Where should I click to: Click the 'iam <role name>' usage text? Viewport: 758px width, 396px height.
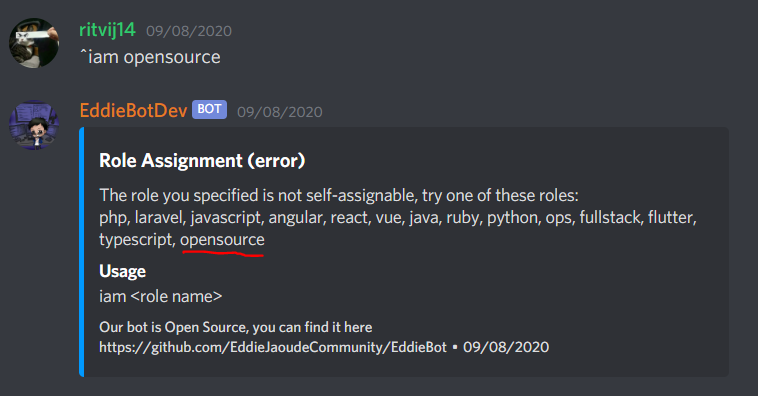pyautogui.click(x=160, y=296)
